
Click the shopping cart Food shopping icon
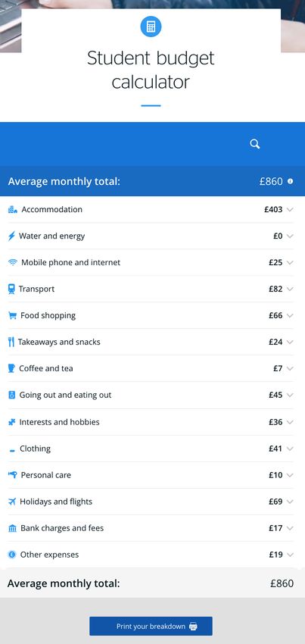pyautogui.click(x=12, y=315)
